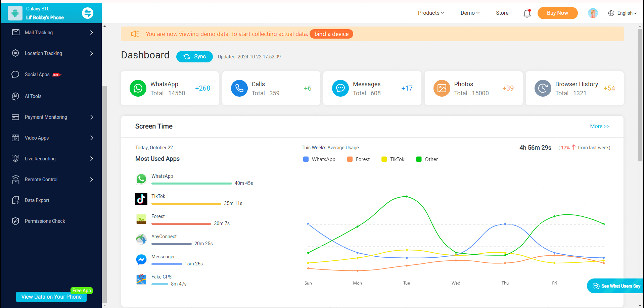Open See What Users Say chat button
644x308 pixels.
point(616,286)
